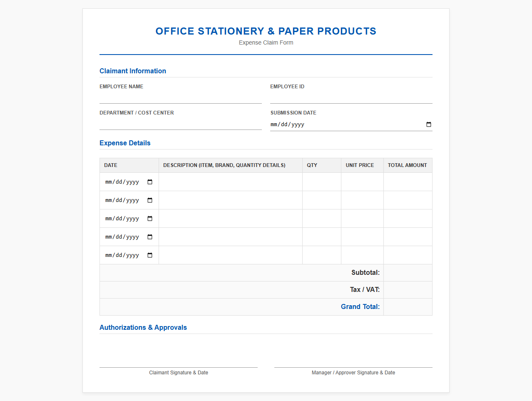Open the Submission Date calendar picker icon
The image size is (532, 401).
[429, 125]
